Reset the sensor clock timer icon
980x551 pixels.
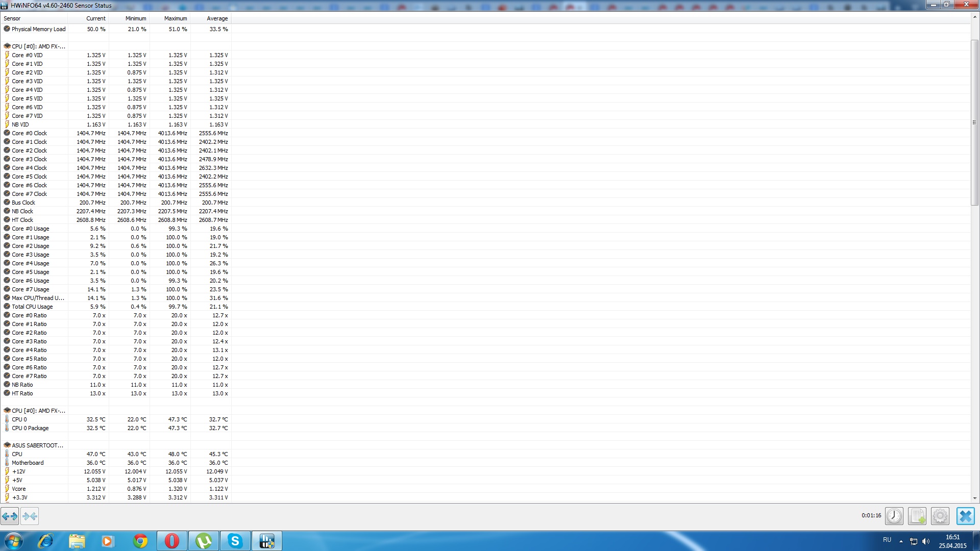pos(894,516)
